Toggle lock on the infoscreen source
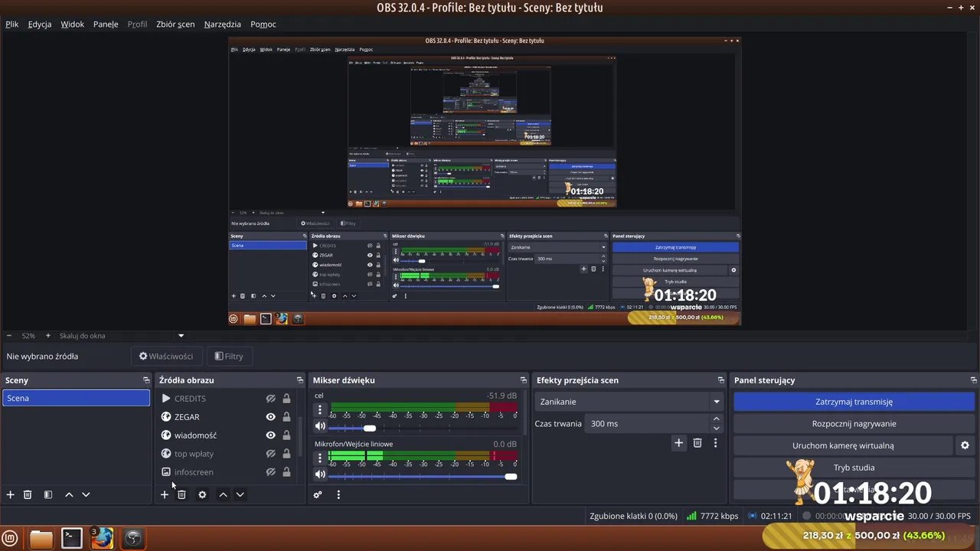Image resolution: width=980 pixels, height=551 pixels. point(286,472)
